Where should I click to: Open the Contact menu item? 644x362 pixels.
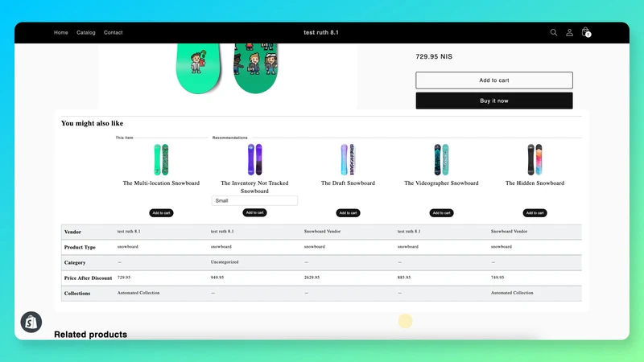[113, 32]
